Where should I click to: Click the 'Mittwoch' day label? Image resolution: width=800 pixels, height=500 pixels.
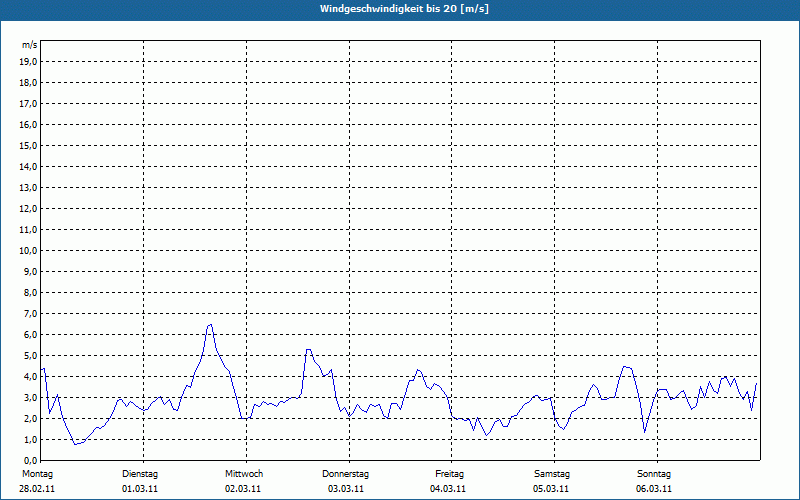[x=244, y=474]
